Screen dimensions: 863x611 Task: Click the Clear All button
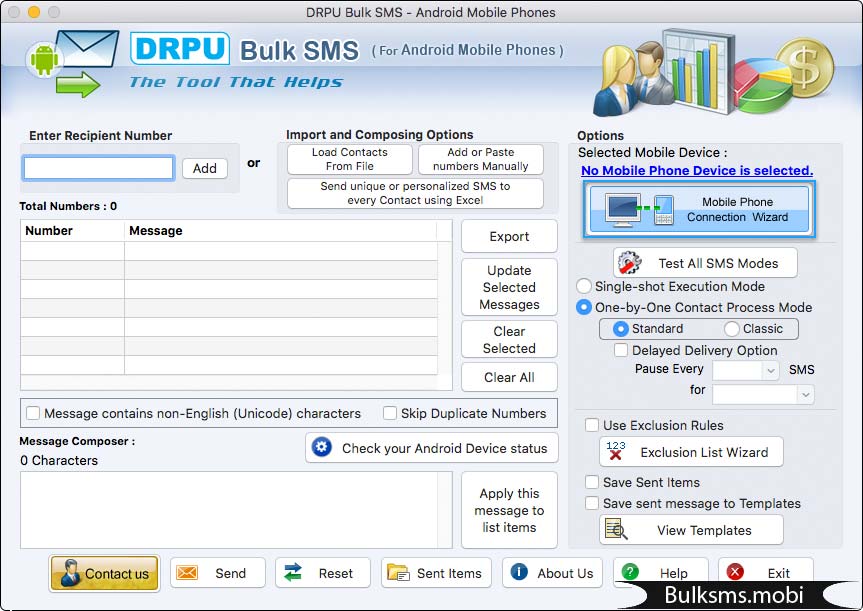tap(509, 377)
